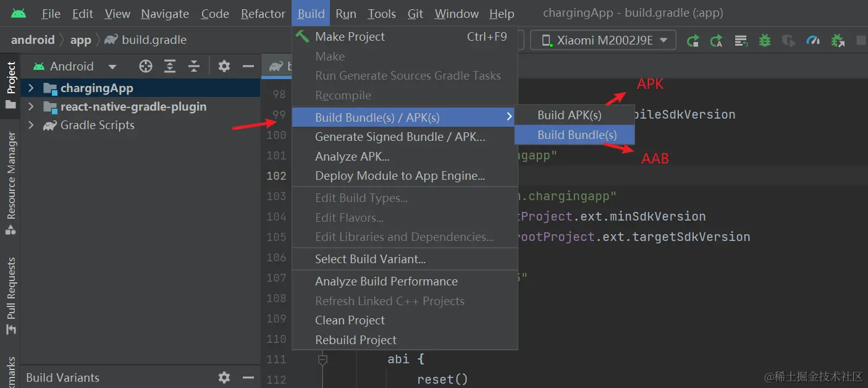
Task: Click the app breadcrumb
Action: coord(80,40)
